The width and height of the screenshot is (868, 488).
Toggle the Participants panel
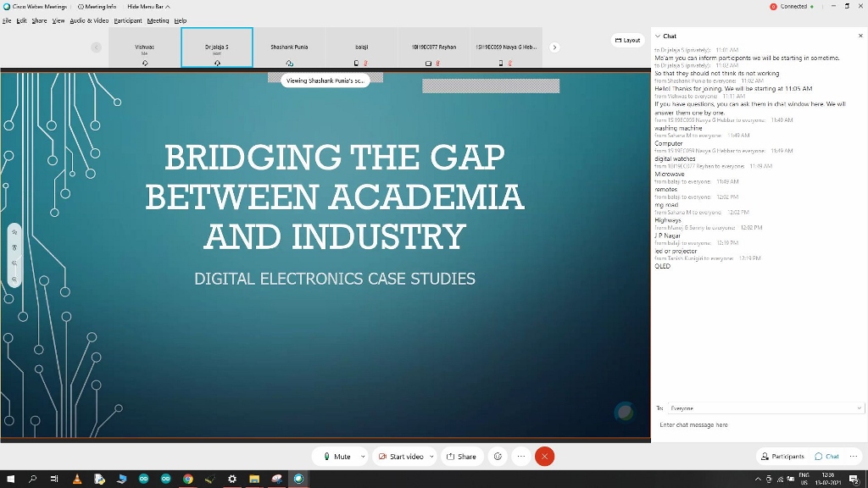click(782, 457)
